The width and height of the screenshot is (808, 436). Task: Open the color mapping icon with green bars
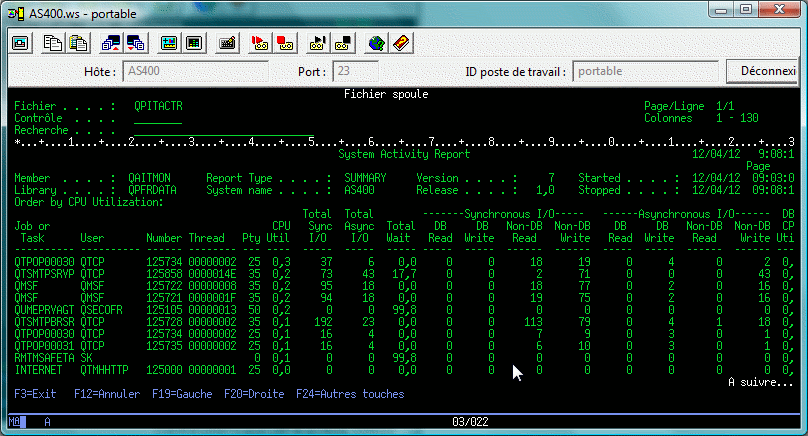(x=194, y=43)
